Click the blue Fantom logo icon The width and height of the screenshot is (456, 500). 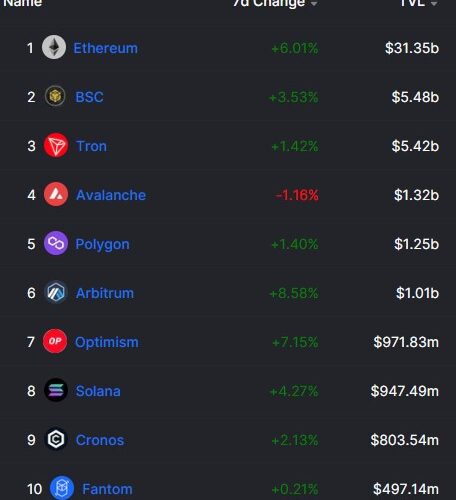click(62, 488)
